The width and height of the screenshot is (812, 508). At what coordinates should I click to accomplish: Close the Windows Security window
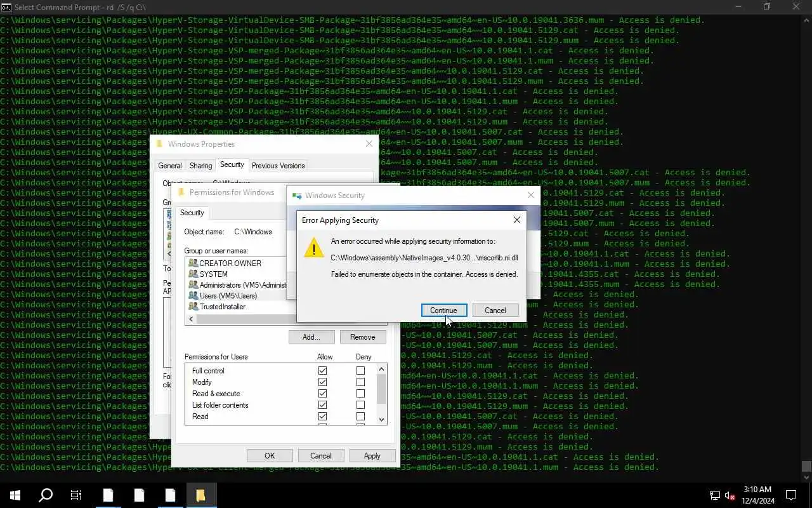pos(531,196)
